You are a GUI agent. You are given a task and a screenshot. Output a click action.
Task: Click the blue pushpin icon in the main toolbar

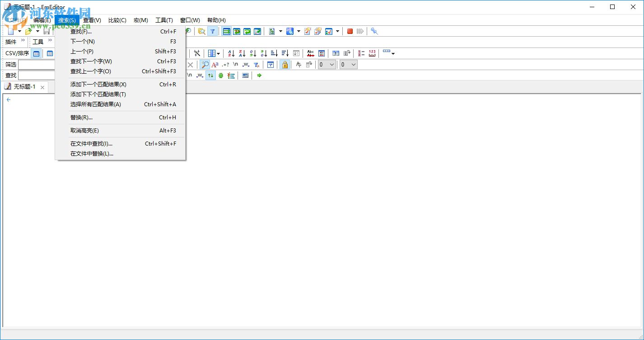point(374,31)
